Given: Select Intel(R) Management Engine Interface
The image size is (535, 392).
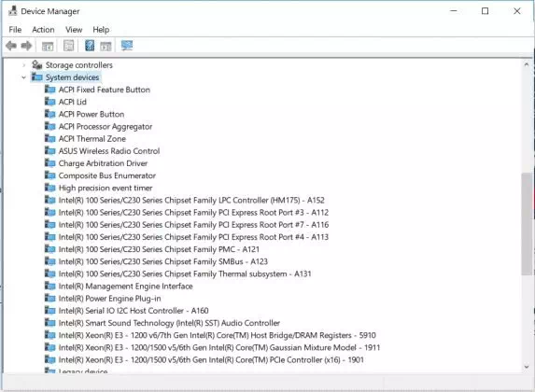Looking at the screenshot, I should tap(125, 287).
